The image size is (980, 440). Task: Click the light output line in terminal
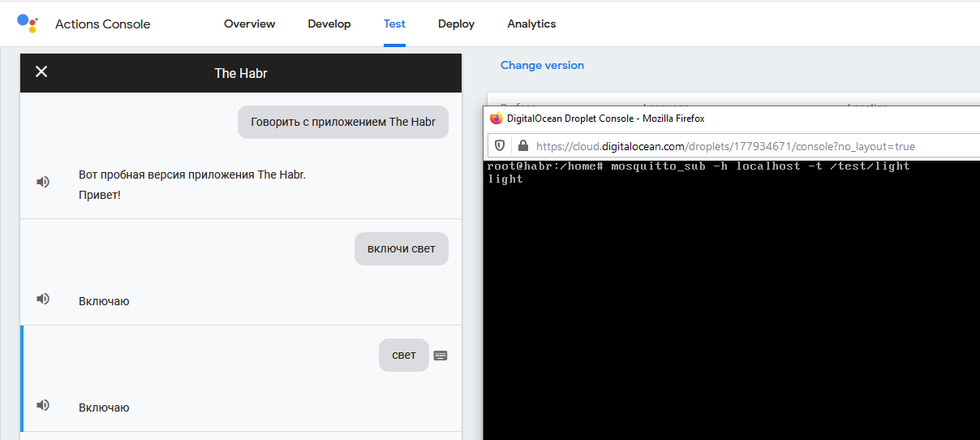(x=505, y=179)
